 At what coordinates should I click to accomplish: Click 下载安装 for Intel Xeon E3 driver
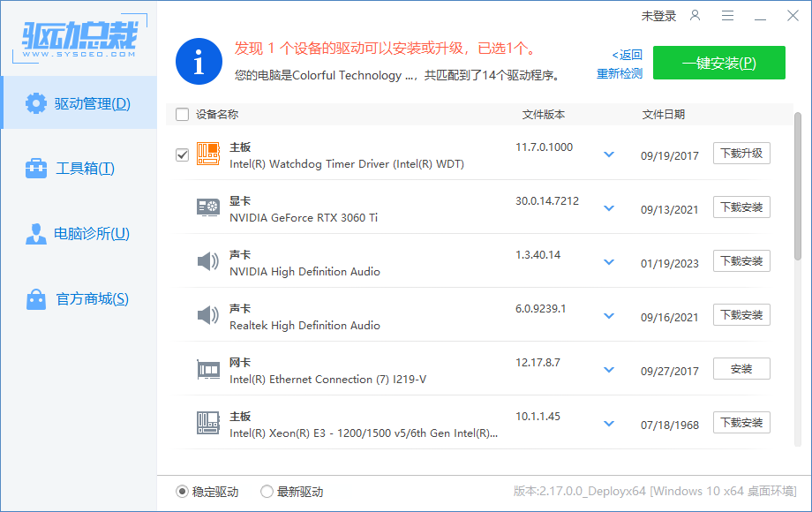pos(741,423)
